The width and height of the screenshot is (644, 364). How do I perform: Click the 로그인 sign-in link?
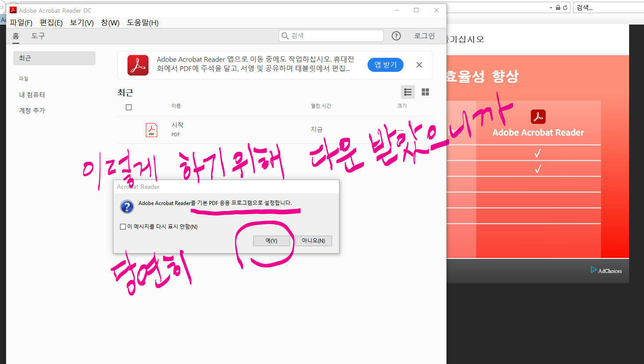(425, 36)
